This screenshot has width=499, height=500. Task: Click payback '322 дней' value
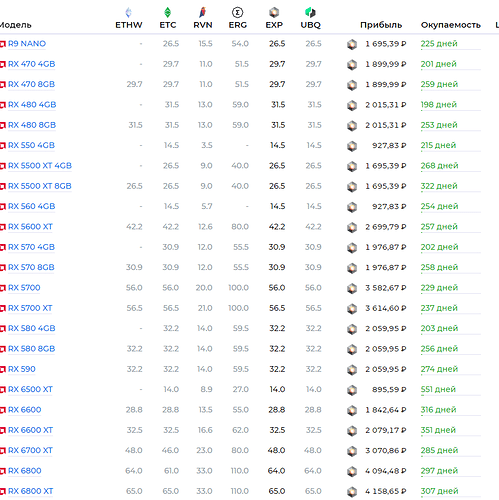pyautogui.click(x=439, y=186)
